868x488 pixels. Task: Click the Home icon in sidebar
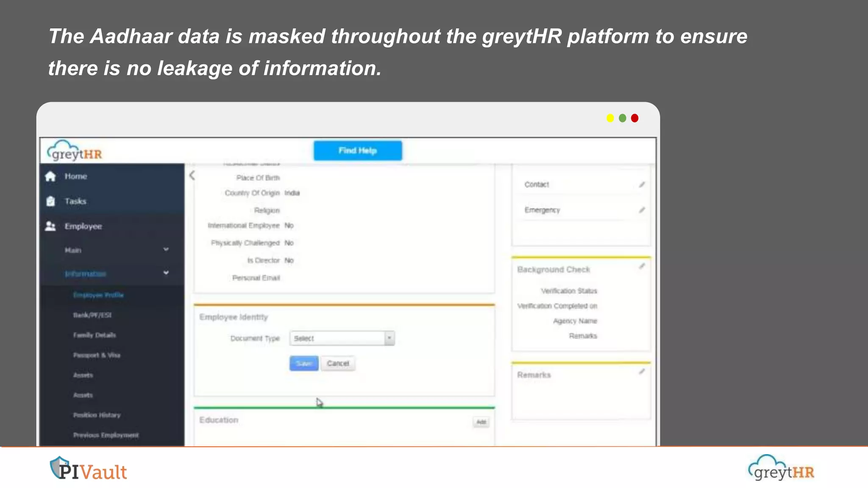pos(50,176)
